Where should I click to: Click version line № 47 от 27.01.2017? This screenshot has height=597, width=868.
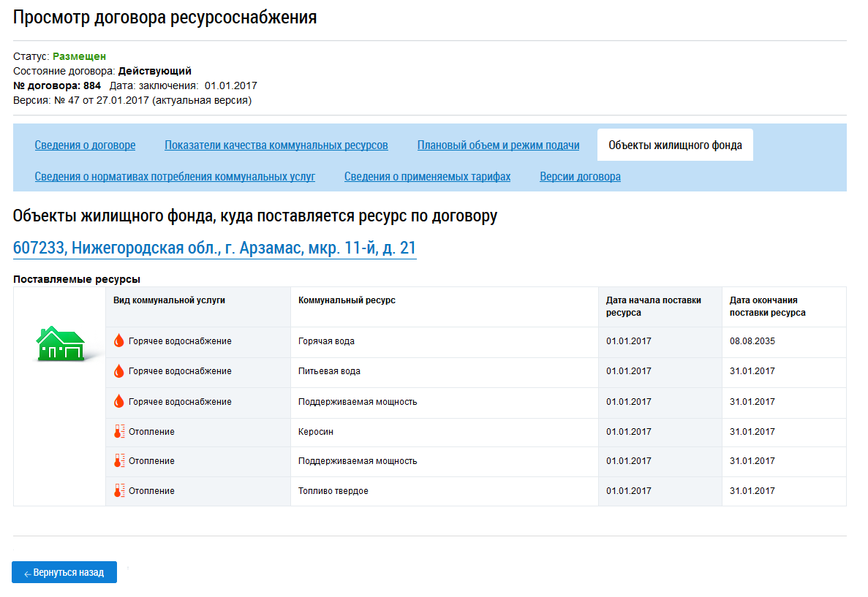pyautogui.click(x=132, y=100)
